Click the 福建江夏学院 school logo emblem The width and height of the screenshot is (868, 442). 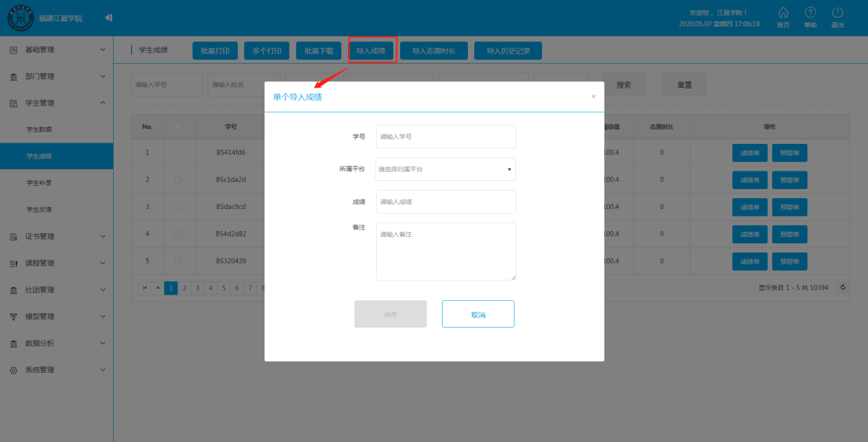[x=21, y=17]
